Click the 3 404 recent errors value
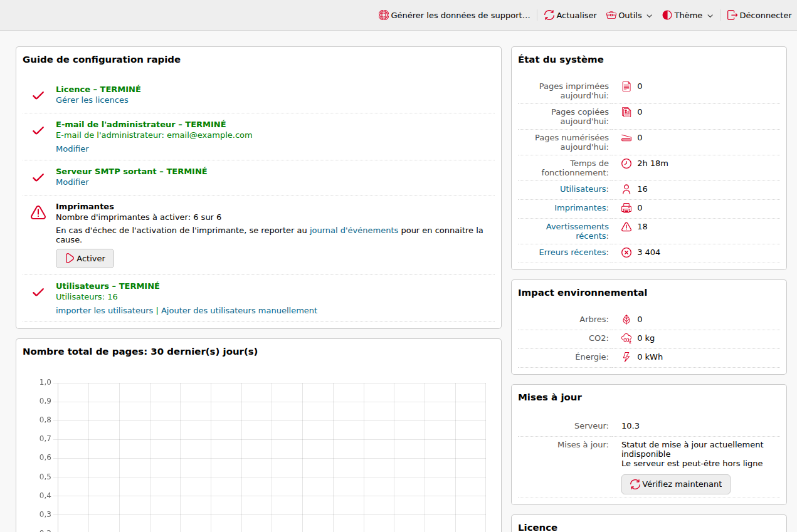The image size is (797, 532). (649, 253)
